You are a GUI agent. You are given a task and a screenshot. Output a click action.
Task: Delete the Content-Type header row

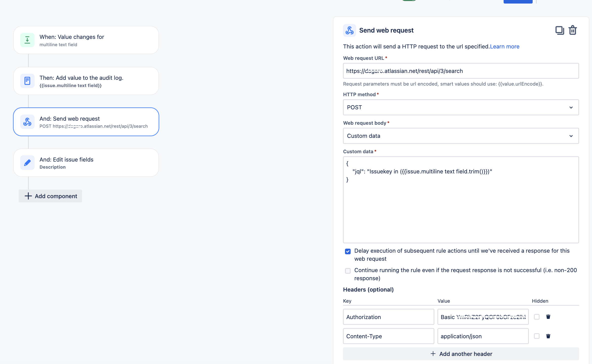pyautogui.click(x=548, y=336)
